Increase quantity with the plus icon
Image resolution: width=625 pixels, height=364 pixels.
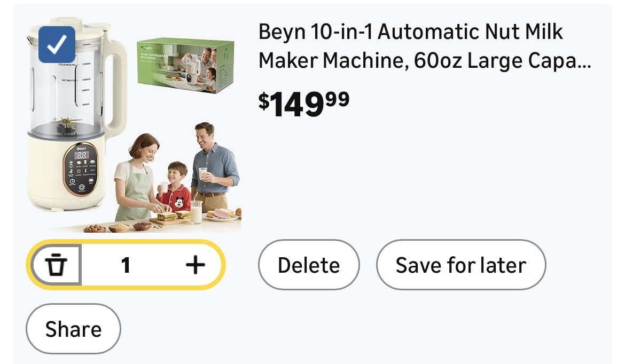point(195,265)
